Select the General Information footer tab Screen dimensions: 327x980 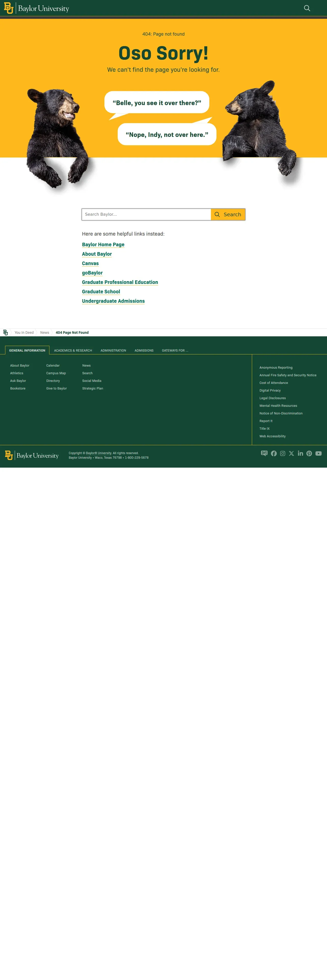pos(27,350)
